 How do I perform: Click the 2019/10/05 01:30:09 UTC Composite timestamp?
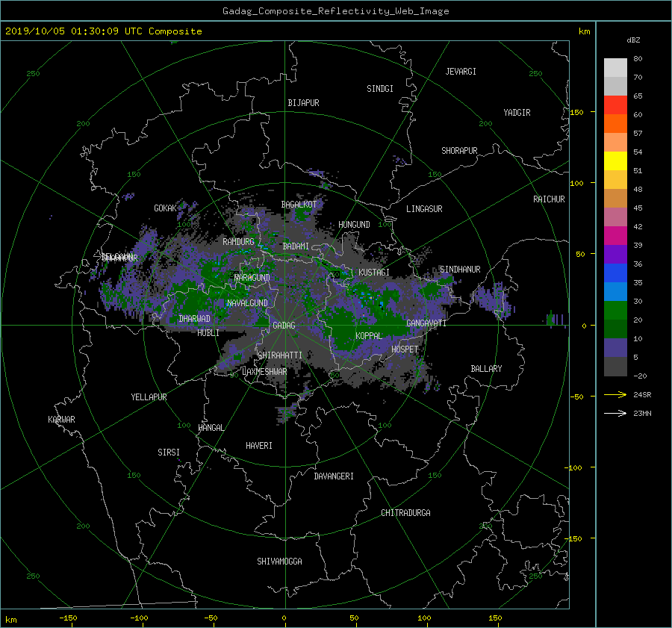103,31
